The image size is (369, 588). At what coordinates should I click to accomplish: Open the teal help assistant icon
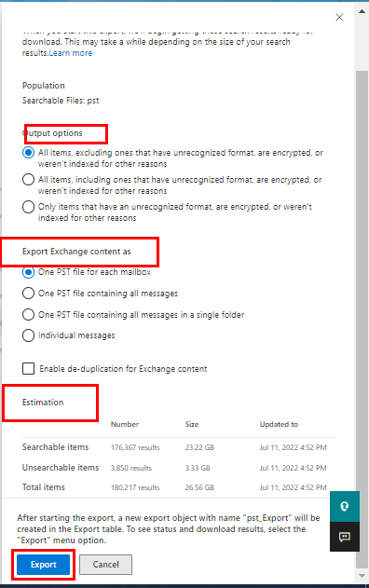[345, 506]
